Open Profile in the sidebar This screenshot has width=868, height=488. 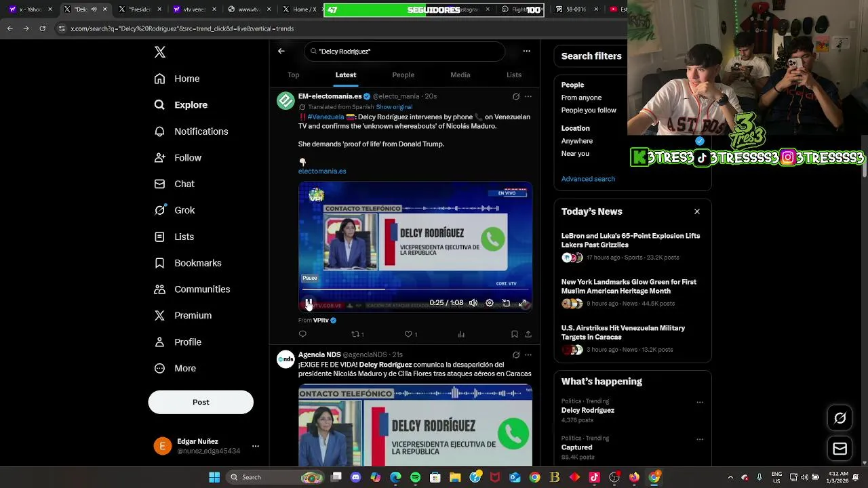click(x=178, y=342)
